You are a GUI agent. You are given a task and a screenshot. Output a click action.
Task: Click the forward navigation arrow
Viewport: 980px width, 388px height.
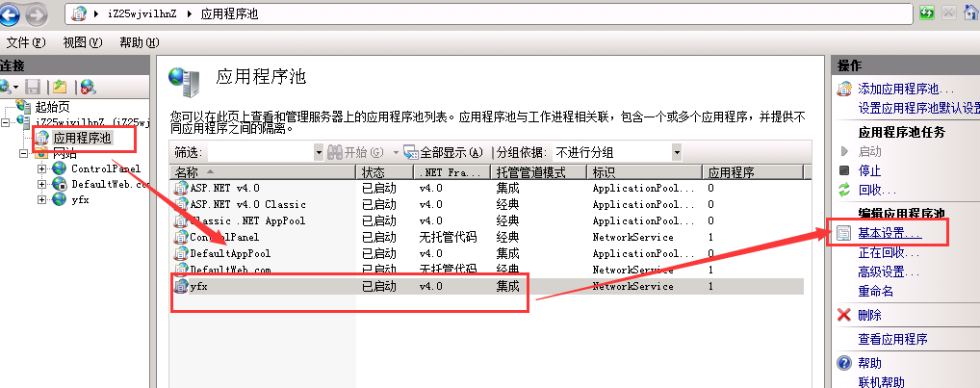click(x=37, y=14)
